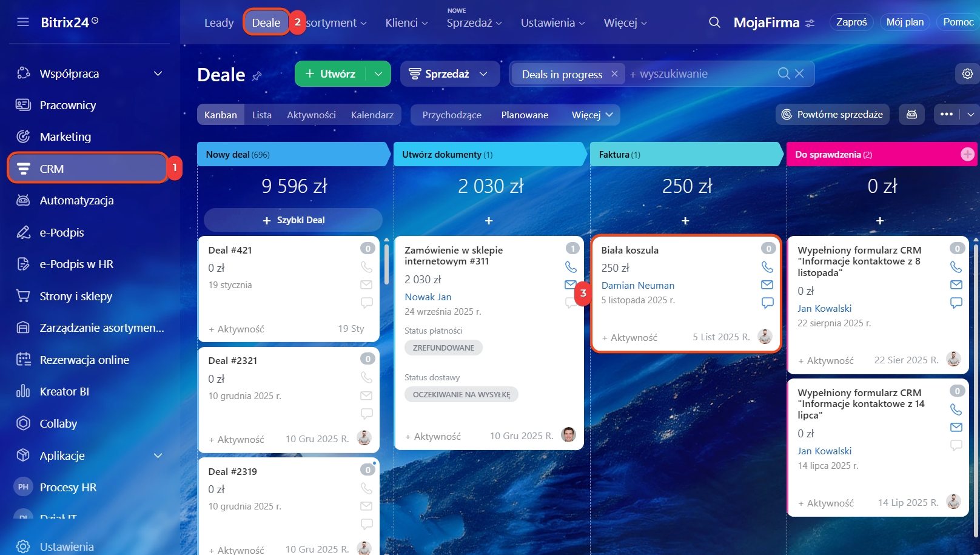Click email icon on Deal #2321 card
The image size is (980, 555).
pyautogui.click(x=366, y=395)
